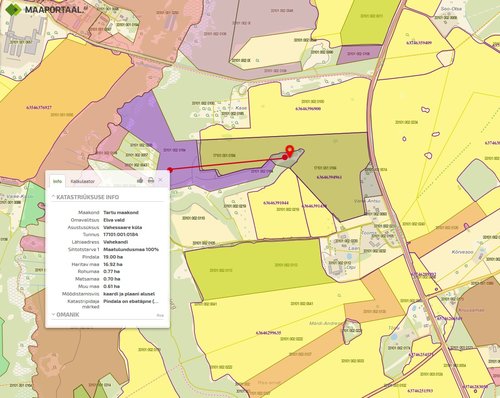Click the Ava link beside Omanik
Viewport: 500px width, 398px height.
click(x=160, y=315)
